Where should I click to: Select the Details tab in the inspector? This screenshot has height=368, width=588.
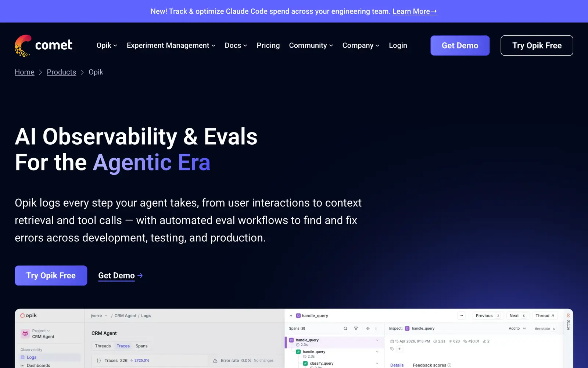click(x=397, y=365)
